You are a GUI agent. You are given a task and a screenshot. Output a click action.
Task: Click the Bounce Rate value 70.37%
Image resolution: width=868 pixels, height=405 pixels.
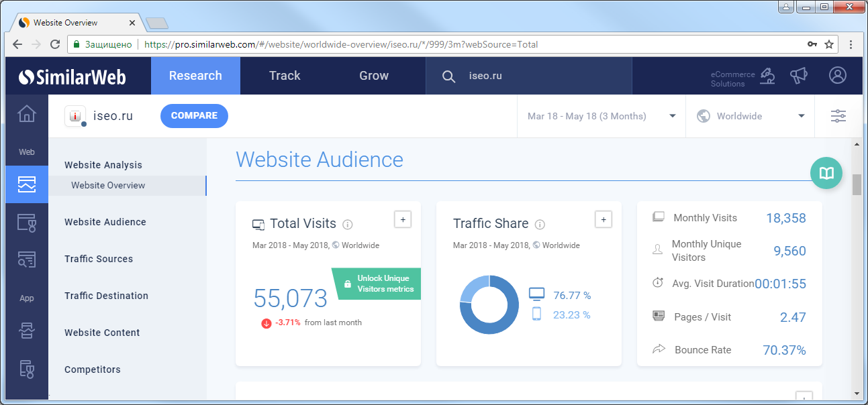tap(785, 350)
